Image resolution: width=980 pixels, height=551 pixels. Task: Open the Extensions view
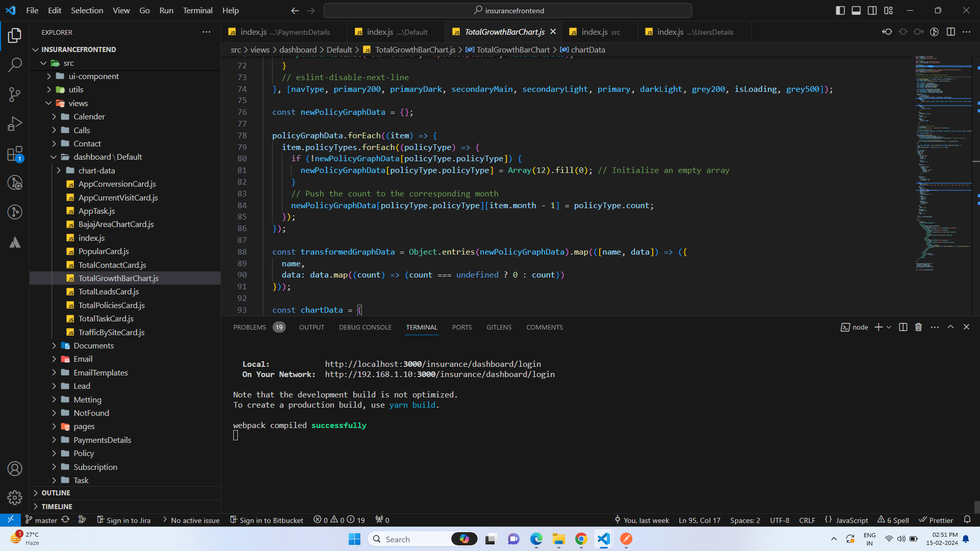tap(15, 154)
